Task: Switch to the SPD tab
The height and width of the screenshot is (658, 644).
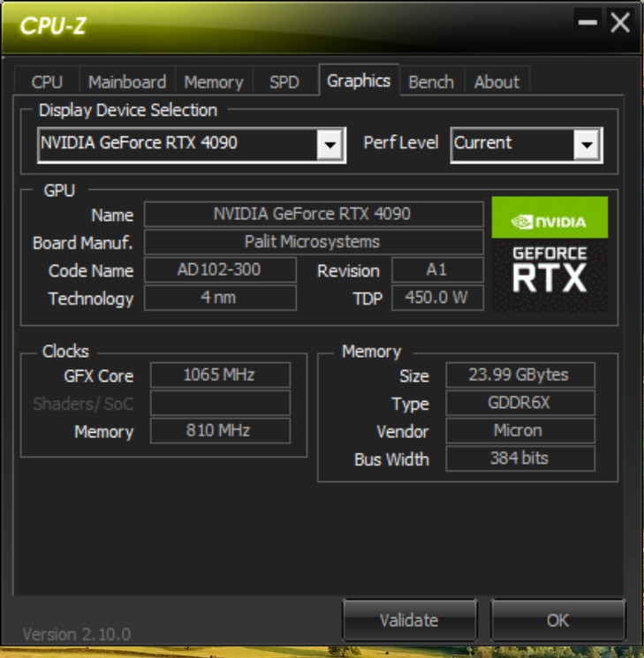Action: pos(284,82)
